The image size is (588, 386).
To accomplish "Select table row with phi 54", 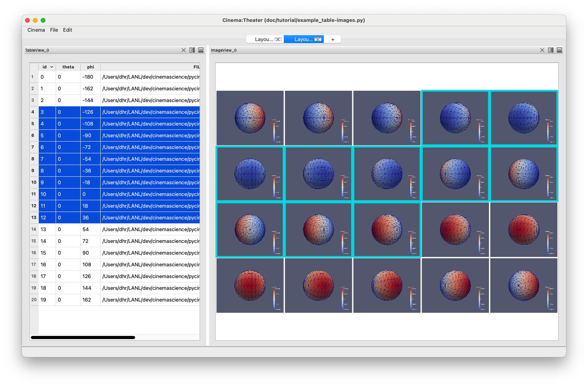I will pos(119,230).
